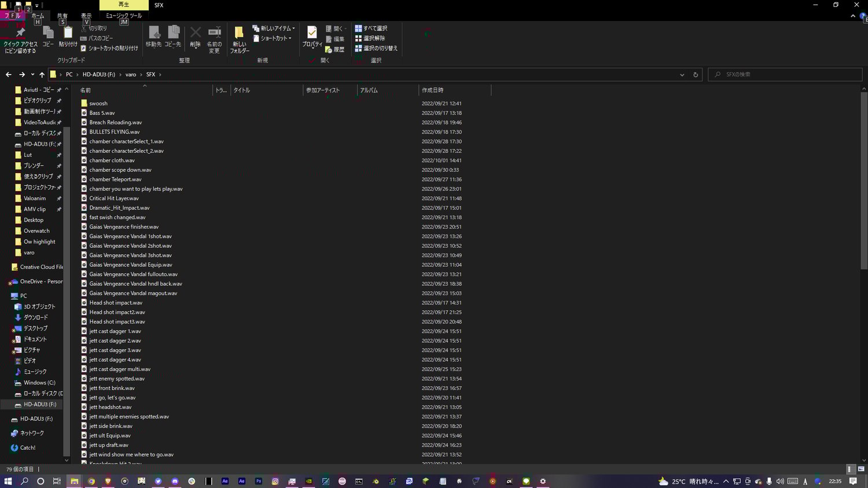
Task: Open the コピー先 (Copy to) dropdown
Action: pyautogui.click(x=172, y=36)
